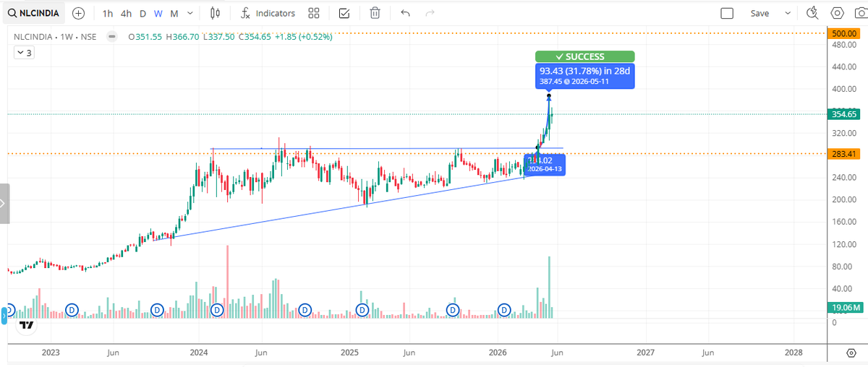This screenshot has height=367, width=868.
Task: Select the W weekly timeframe
Action: coord(158,13)
